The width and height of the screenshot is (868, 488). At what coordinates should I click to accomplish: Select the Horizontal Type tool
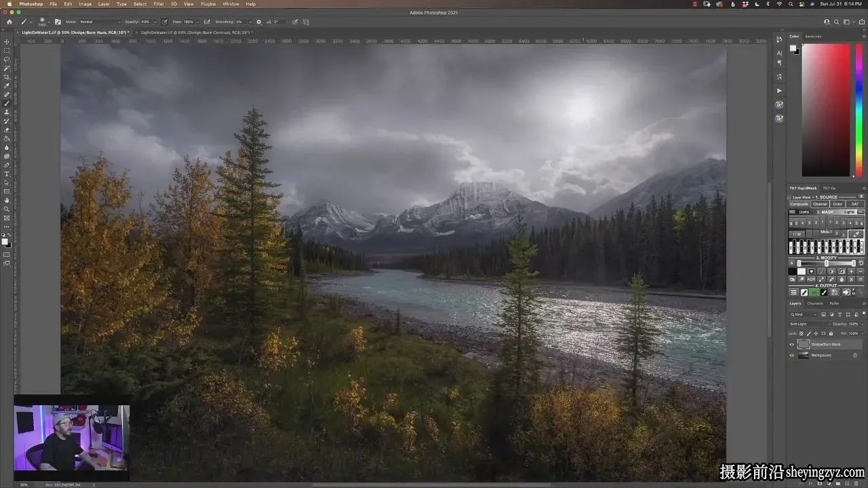tap(7, 174)
